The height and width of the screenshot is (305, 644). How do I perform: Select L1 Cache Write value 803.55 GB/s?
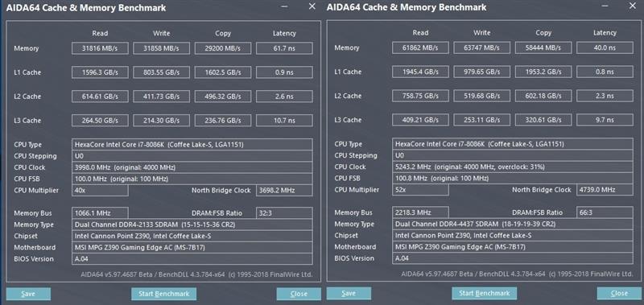tap(162, 72)
